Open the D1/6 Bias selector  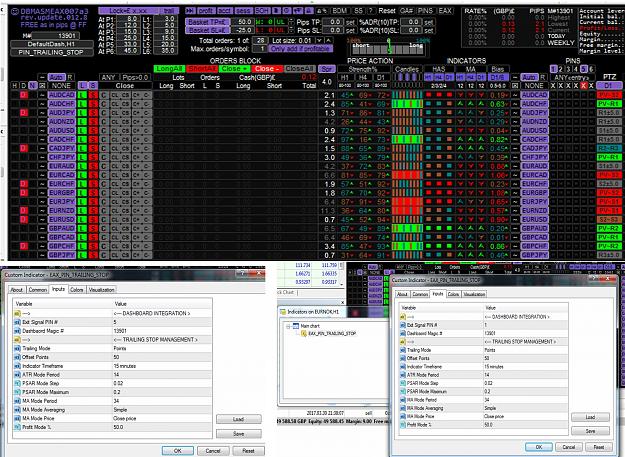[x=498, y=77]
